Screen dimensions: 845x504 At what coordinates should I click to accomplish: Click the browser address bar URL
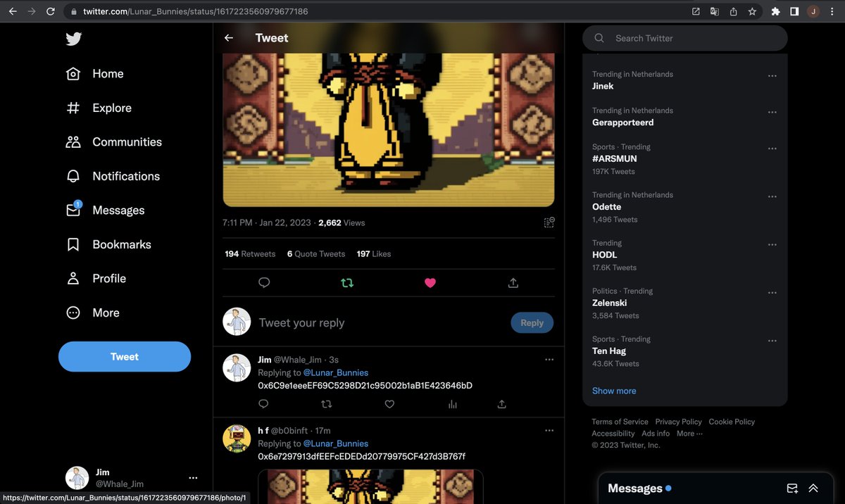(195, 11)
